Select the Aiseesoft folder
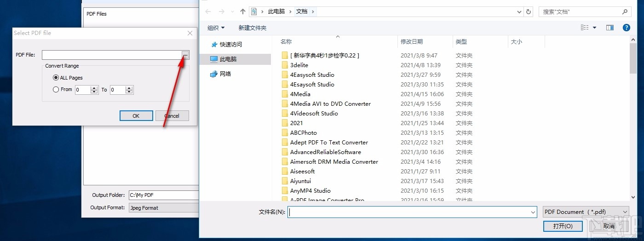Image resolution: width=644 pixels, height=241 pixels. click(x=303, y=172)
